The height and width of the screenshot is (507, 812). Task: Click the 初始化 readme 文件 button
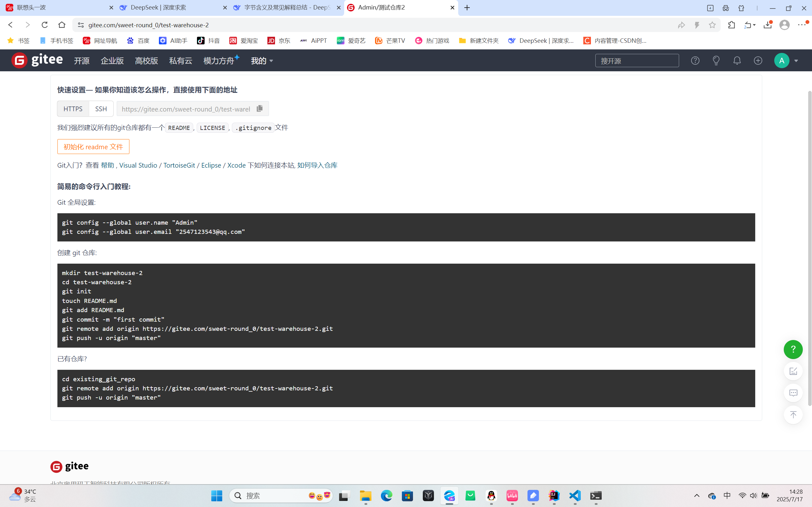(x=93, y=146)
